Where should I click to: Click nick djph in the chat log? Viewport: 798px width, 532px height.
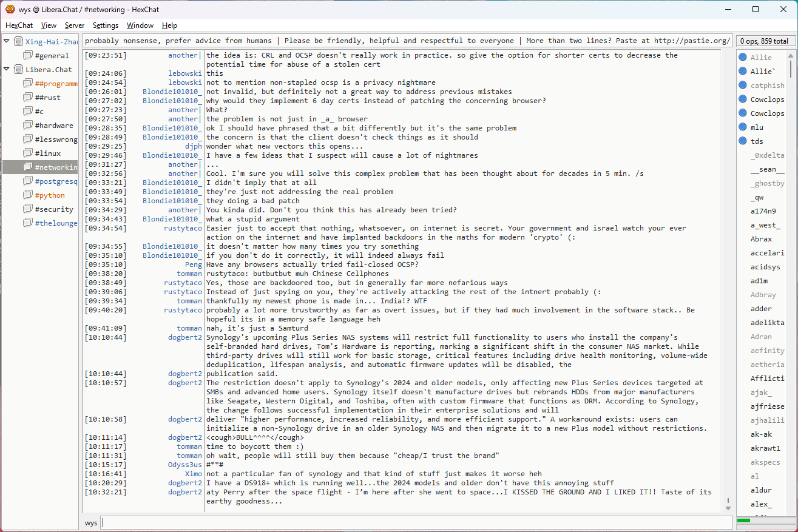pos(194,146)
